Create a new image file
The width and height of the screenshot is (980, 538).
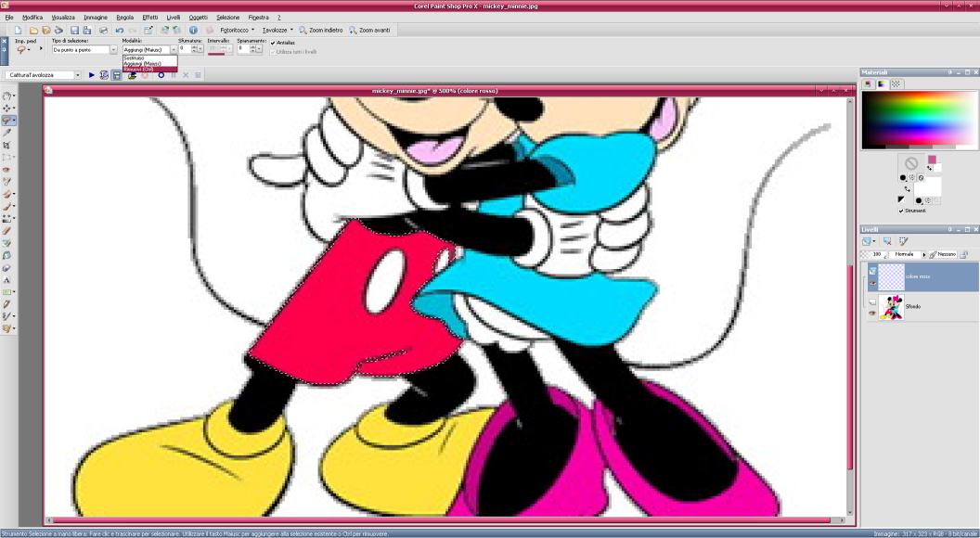(x=19, y=30)
